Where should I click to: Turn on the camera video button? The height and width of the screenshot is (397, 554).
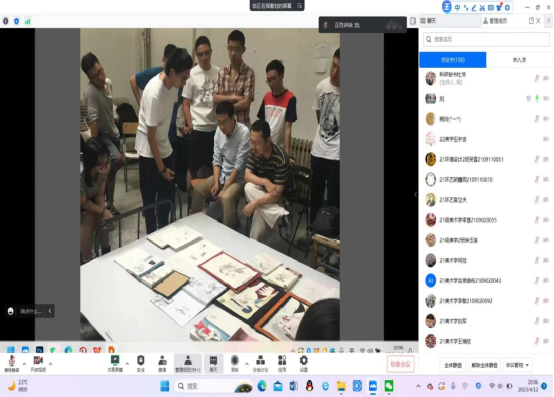coord(38,364)
